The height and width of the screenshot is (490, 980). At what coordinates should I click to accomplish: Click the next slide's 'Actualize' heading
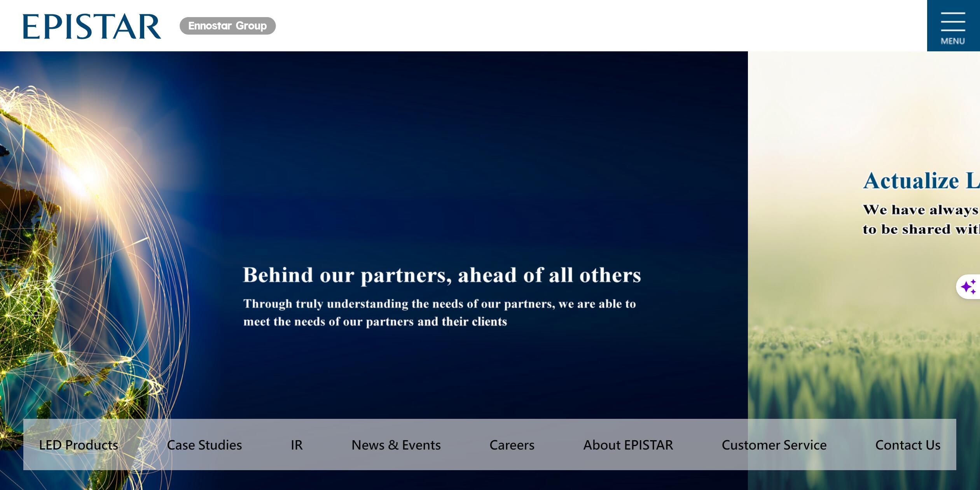pos(921,181)
